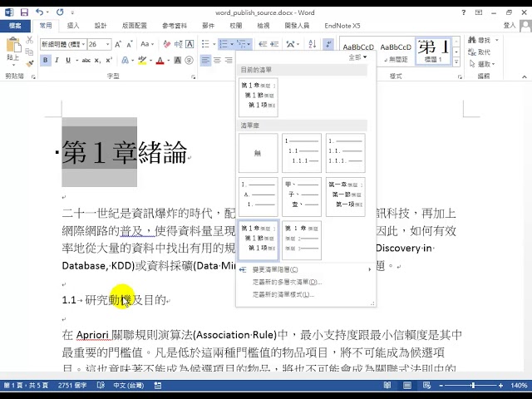
Task: Click the Paste clipboard icon
Action: [13, 46]
